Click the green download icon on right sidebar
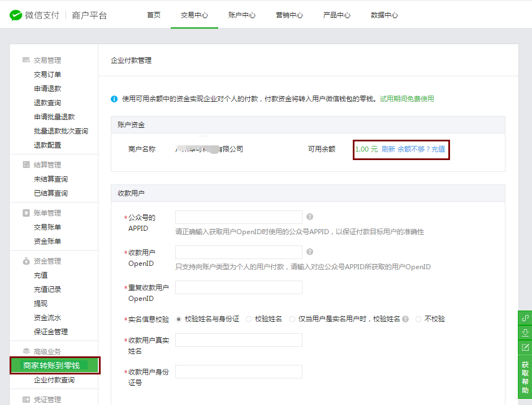Image resolution: width=532 pixels, height=405 pixels. tap(525, 333)
